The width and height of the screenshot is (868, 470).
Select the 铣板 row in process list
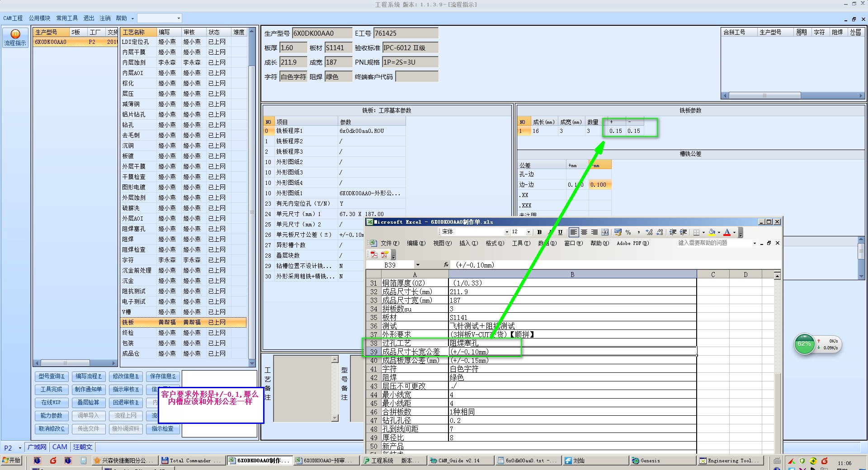coord(184,322)
